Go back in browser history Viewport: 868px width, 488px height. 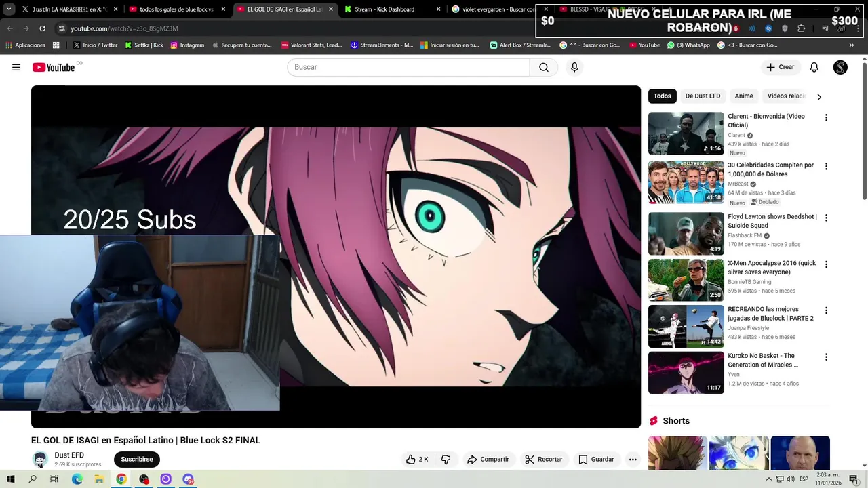click(10, 28)
